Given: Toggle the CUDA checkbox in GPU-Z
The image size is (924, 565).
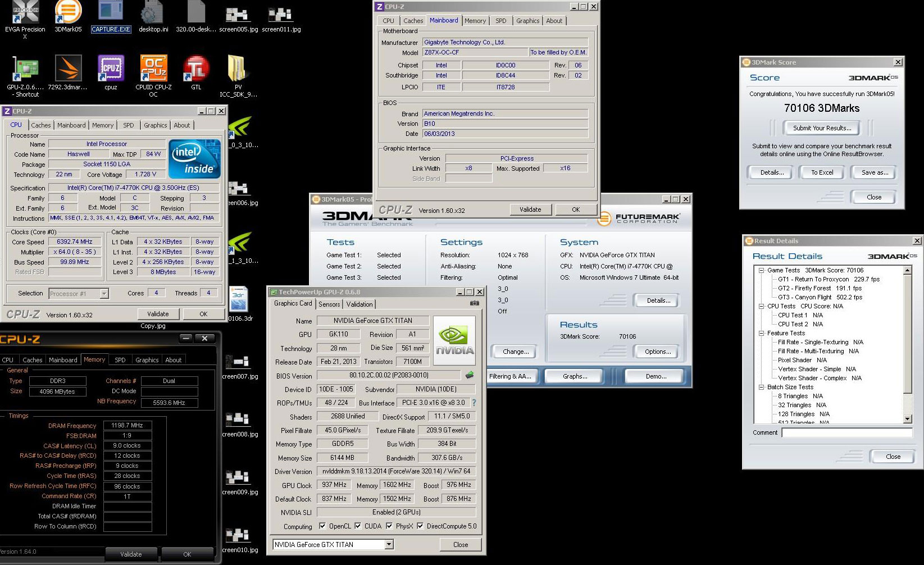Looking at the screenshot, I should (358, 526).
